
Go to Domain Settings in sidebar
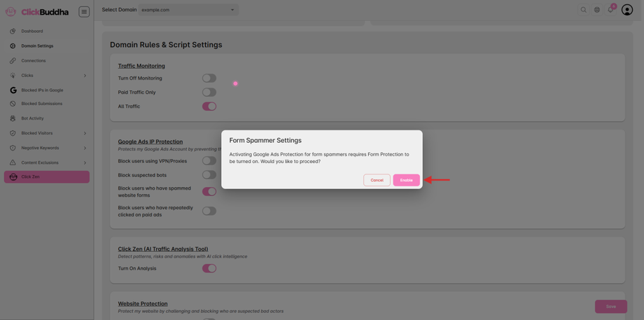pyautogui.click(x=37, y=46)
